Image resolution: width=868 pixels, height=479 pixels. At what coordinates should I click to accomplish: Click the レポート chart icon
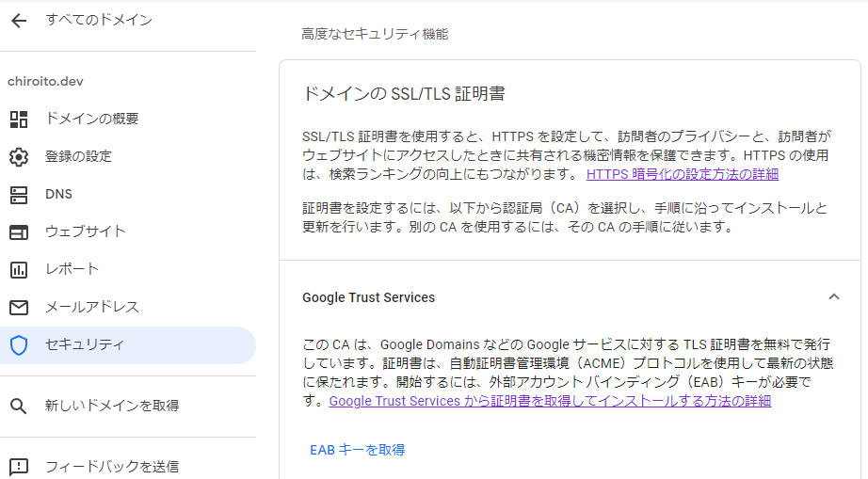[19, 270]
